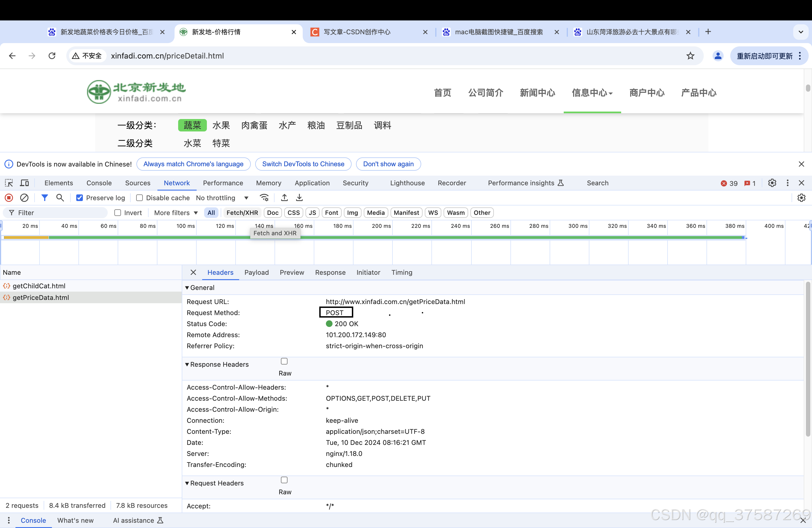This screenshot has height=528, width=812.
Task: Toggle the device toolbar icon
Action: (x=24, y=183)
